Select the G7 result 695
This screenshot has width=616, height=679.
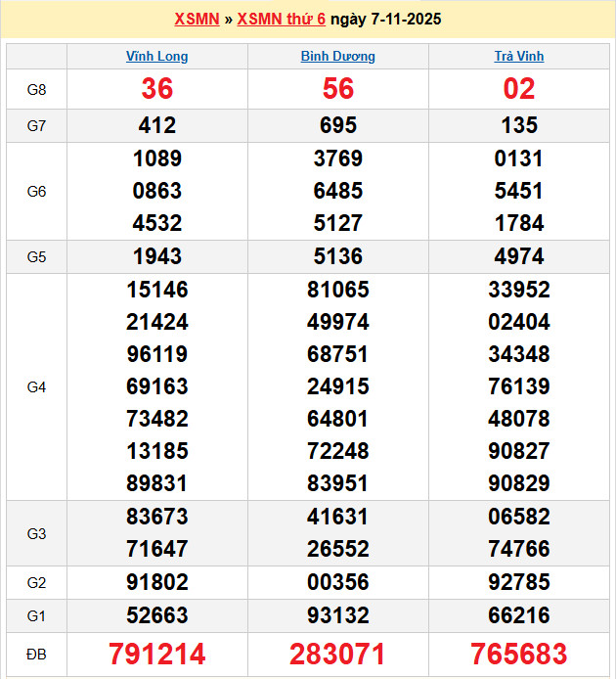(x=338, y=125)
